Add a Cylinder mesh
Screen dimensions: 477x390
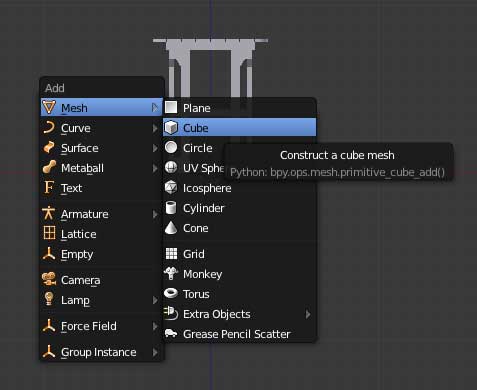click(x=239, y=208)
